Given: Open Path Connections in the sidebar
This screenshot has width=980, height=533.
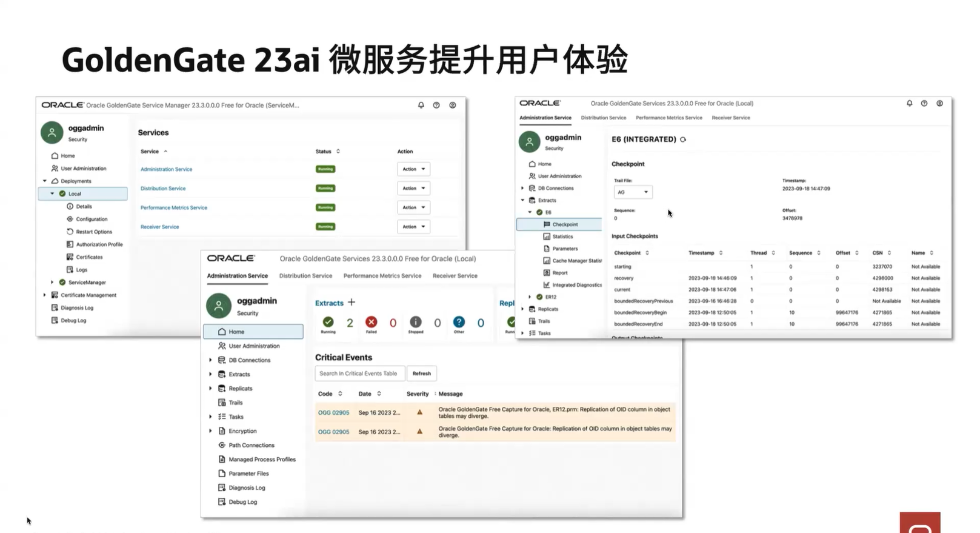Looking at the screenshot, I should coord(246,445).
